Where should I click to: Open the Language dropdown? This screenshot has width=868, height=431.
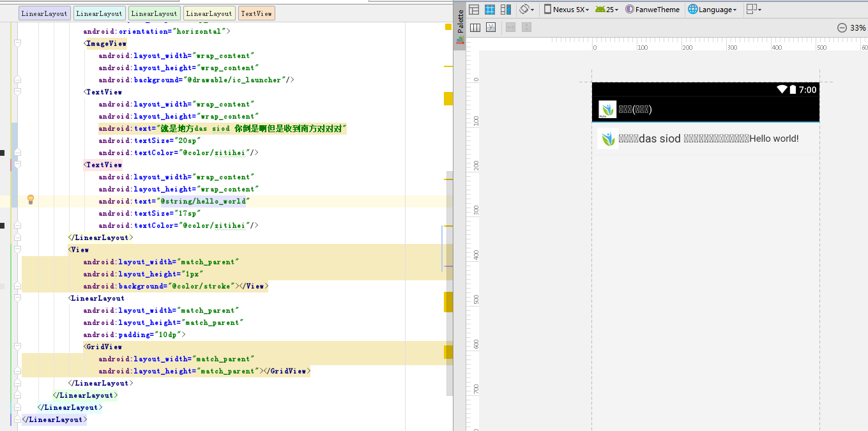[x=713, y=10]
